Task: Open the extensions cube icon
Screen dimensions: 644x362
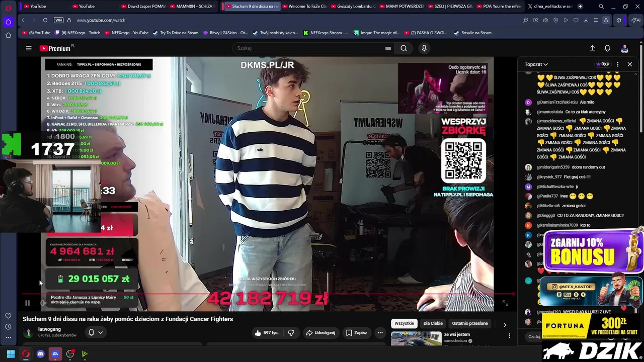Action: coord(619,20)
